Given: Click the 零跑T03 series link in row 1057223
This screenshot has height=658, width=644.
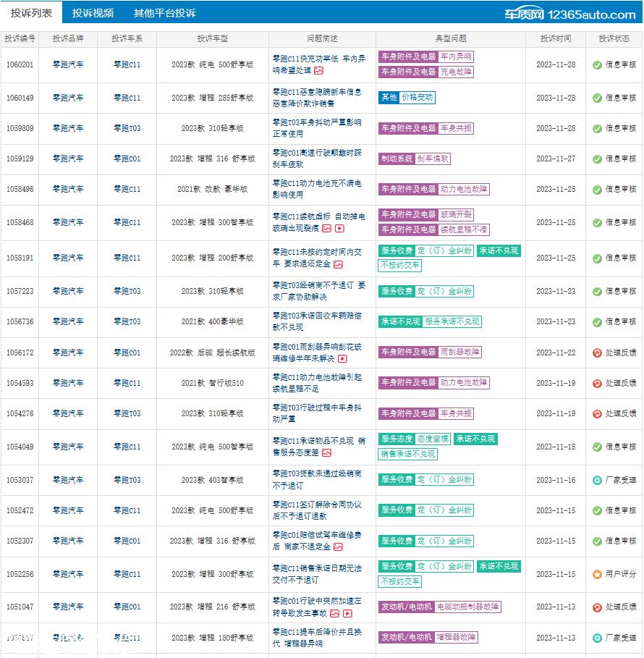Looking at the screenshot, I should click(127, 291).
